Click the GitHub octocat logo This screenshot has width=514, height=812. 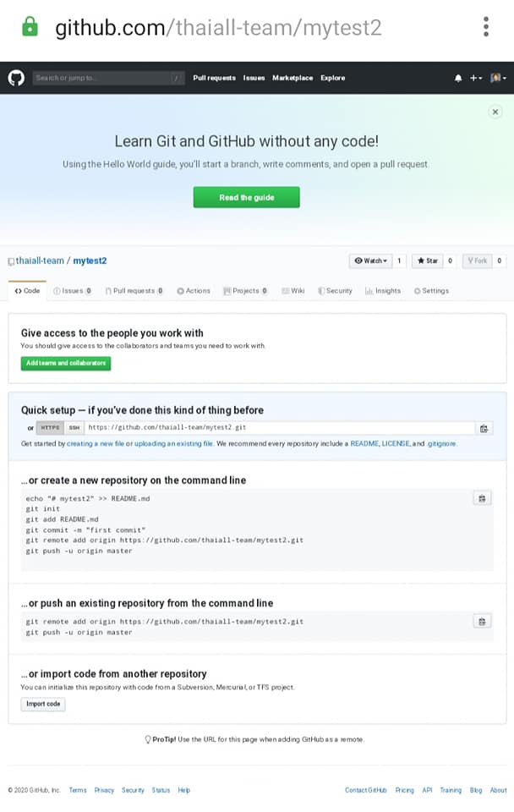pyautogui.click(x=16, y=78)
